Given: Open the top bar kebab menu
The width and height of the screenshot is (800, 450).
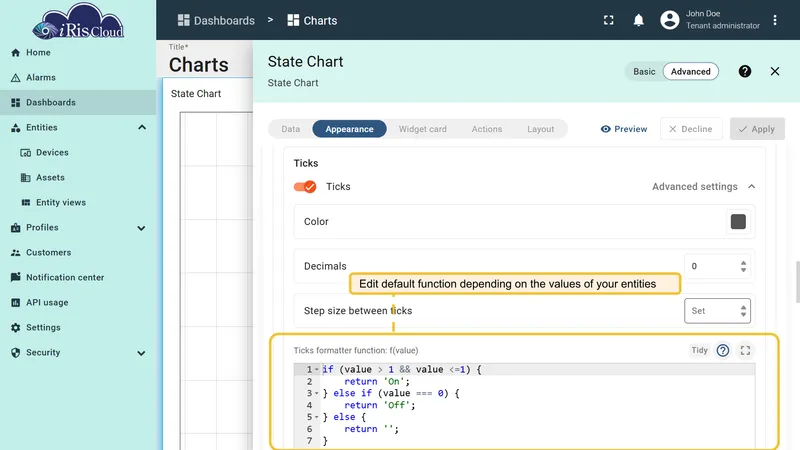Looking at the screenshot, I should (774, 20).
